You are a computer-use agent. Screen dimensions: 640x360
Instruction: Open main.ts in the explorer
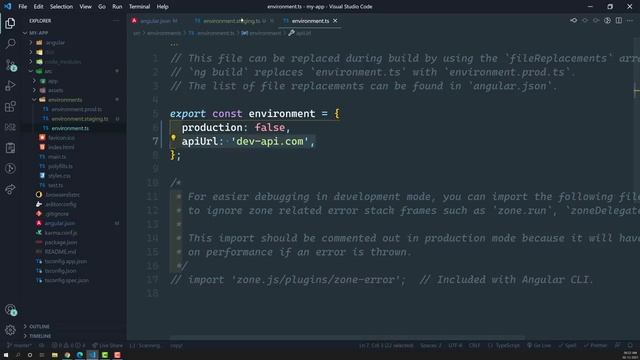coord(57,157)
